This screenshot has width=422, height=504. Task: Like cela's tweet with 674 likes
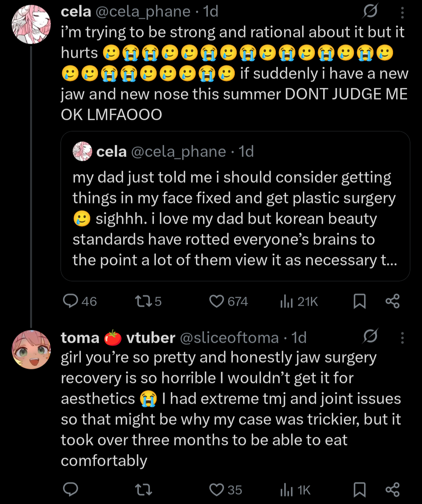click(x=216, y=301)
